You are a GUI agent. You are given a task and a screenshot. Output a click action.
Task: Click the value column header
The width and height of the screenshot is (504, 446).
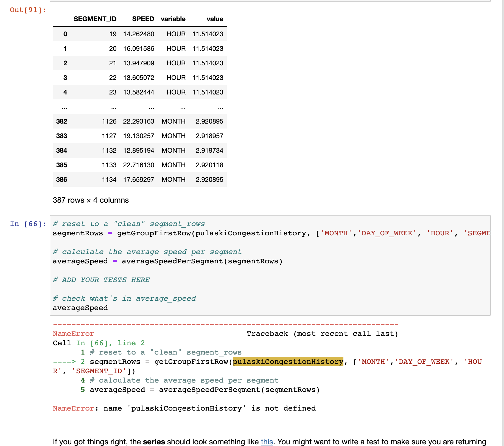(215, 19)
